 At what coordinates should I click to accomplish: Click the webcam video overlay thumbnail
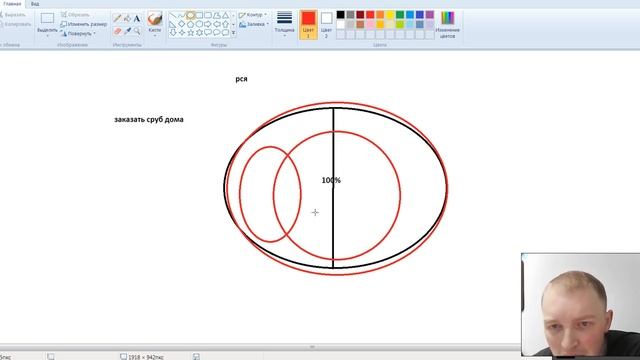coord(580,304)
